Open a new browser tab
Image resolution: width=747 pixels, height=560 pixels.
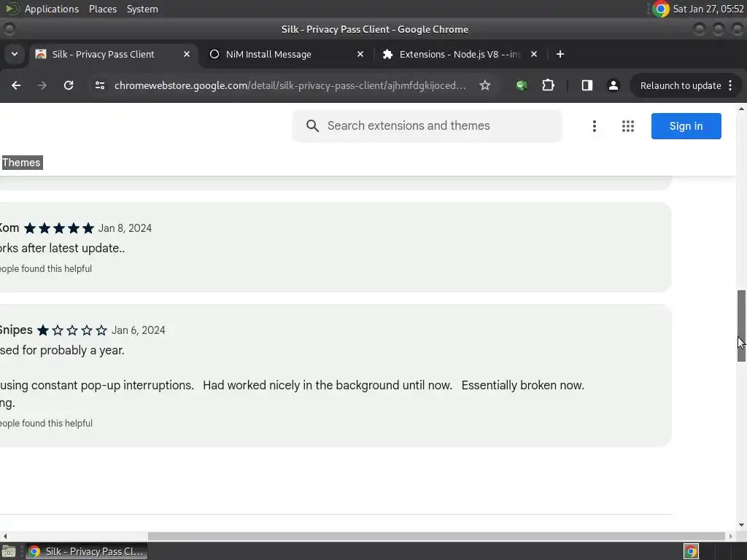coord(560,54)
